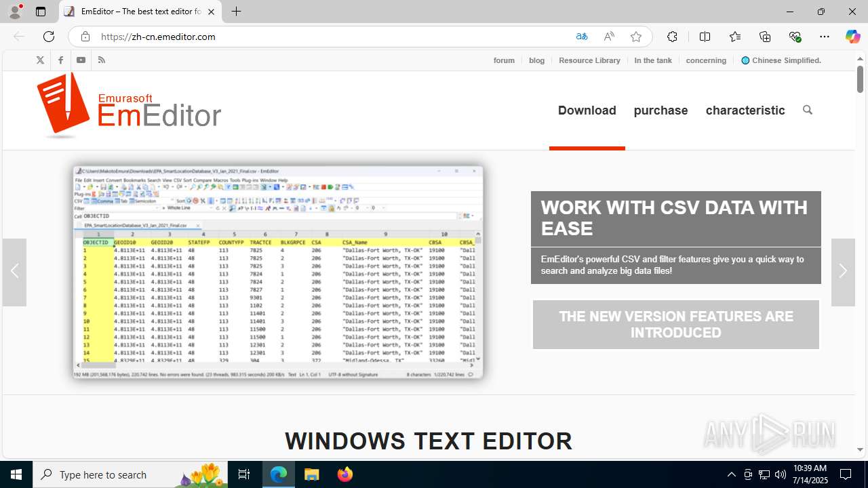The width and height of the screenshot is (868, 488).
Task: Click the EmEditor's powerful CSV description text
Action: click(672, 265)
